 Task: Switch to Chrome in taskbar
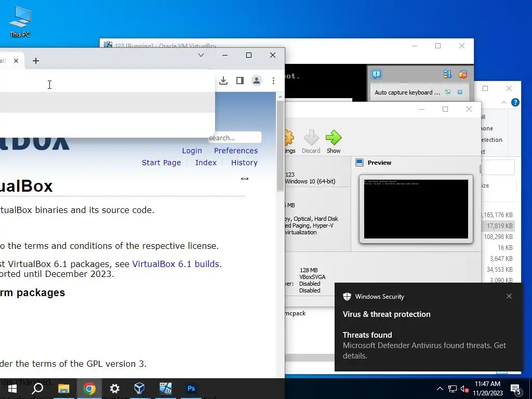(x=89, y=389)
